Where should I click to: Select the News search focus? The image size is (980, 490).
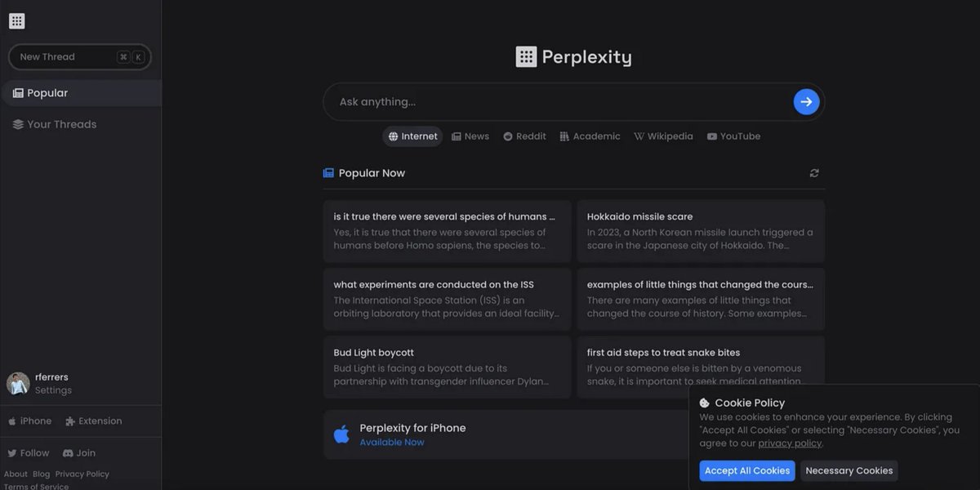[470, 136]
